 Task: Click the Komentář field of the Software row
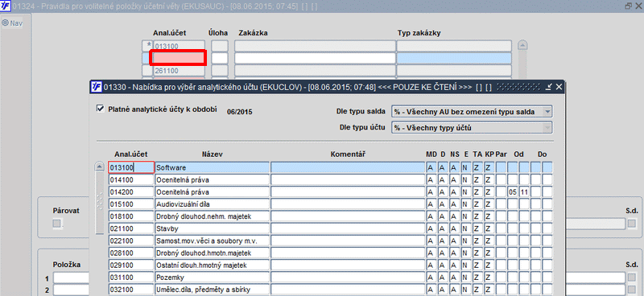tap(348, 167)
